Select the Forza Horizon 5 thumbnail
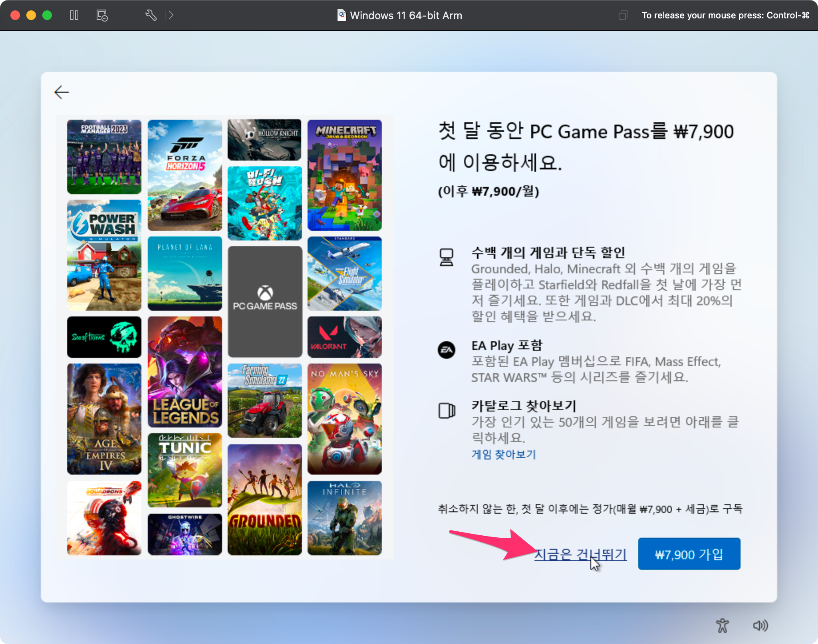Viewport: 818px width, 644px height. tap(185, 175)
